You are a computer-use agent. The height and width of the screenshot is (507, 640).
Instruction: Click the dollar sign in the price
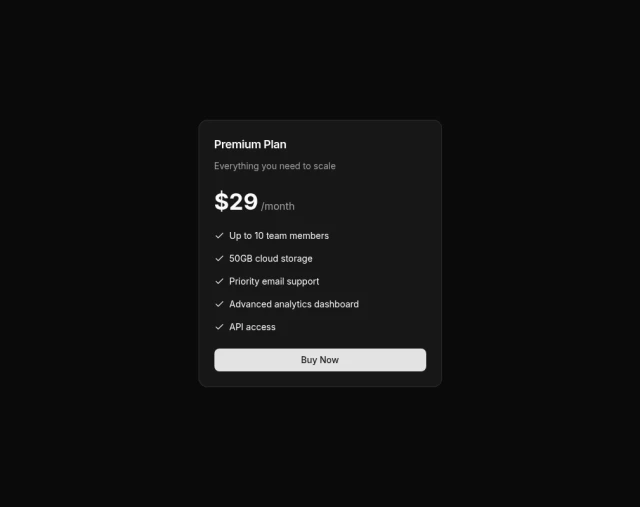pyautogui.click(x=222, y=201)
